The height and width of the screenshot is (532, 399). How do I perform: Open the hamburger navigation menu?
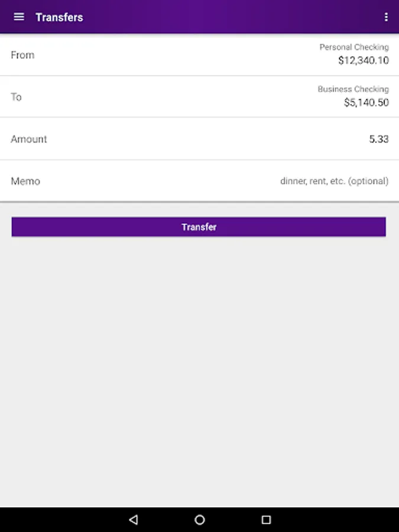19,17
